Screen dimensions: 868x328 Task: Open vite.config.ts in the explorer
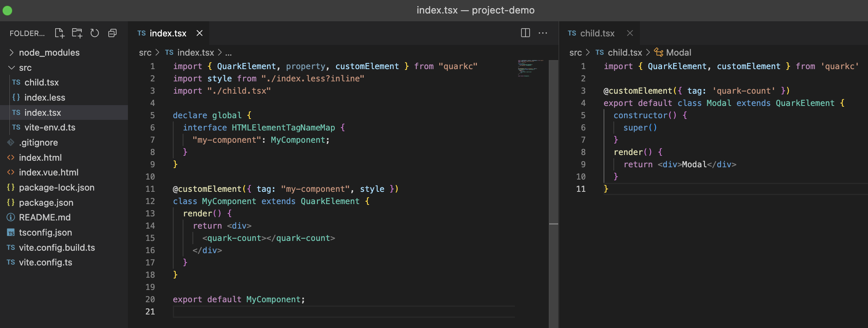click(64, 262)
